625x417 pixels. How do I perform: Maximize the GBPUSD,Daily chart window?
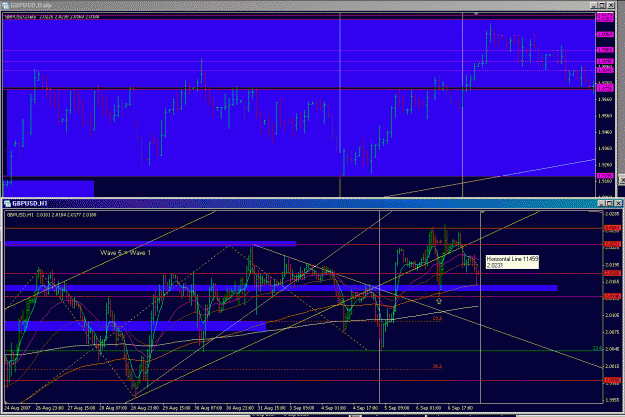pyautogui.click(x=602, y=5)
